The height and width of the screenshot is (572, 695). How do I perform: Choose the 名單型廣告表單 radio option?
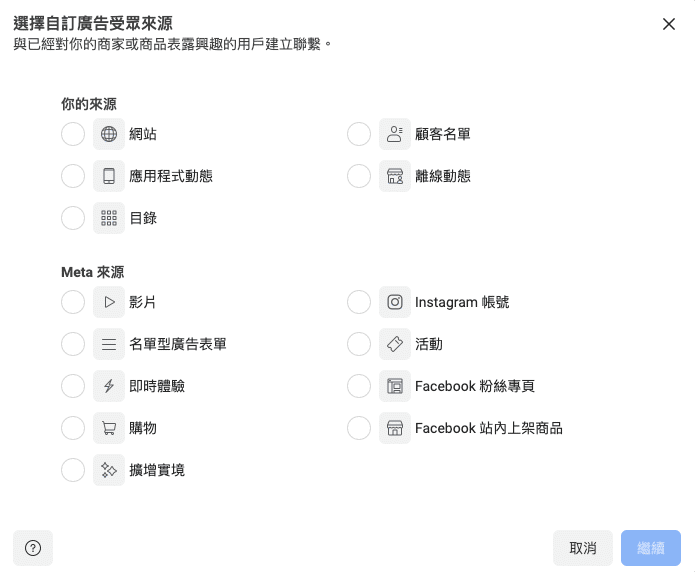pyautogui.click(x=73, y=344)
